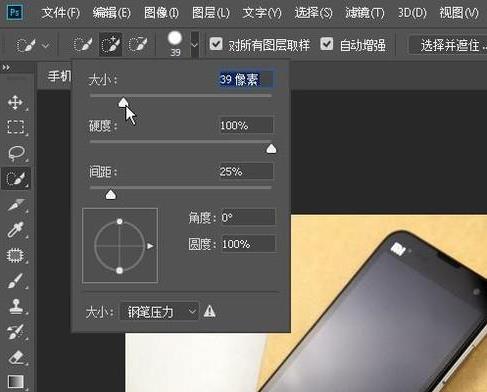This screenshot has width=487, height=392.
Task: Open the 文字(Y) menu
Action: pyautogui.click(x=262, y=13)
